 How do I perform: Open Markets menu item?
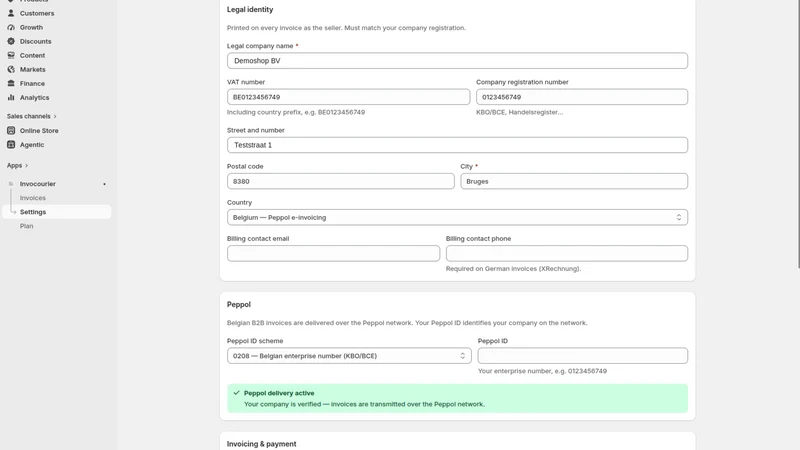(33, 69)
